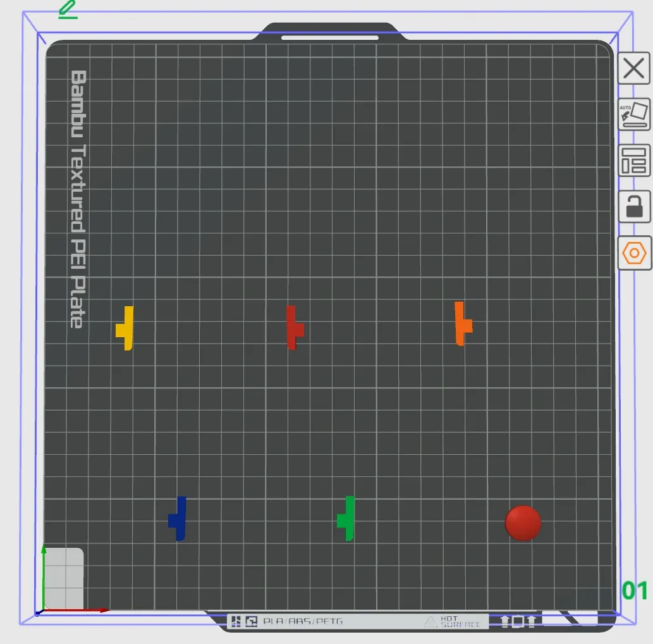Screen dimensions: 653x644
Task: Click the plate number 01 label
Action: (x=635, y=591)
